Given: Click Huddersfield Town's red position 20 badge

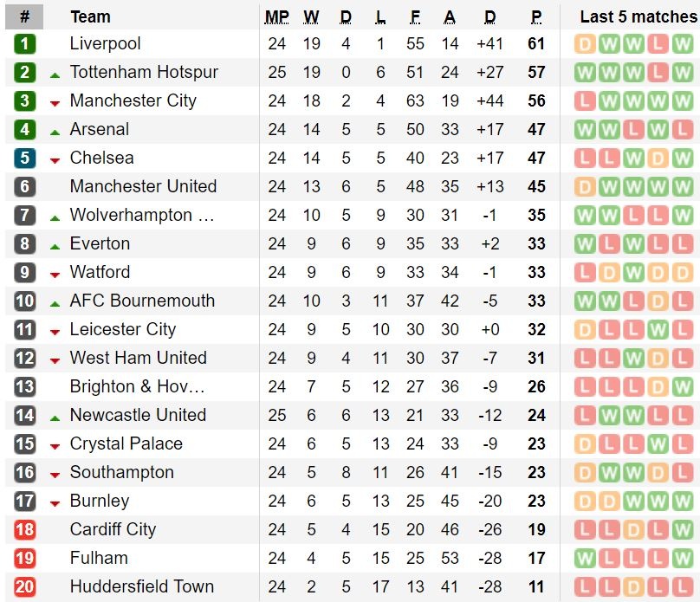Looking at the screenshot, I should (24, 587).
